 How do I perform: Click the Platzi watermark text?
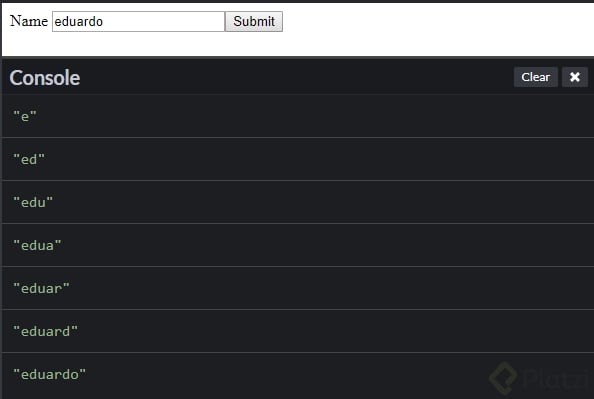coord(556,378)
